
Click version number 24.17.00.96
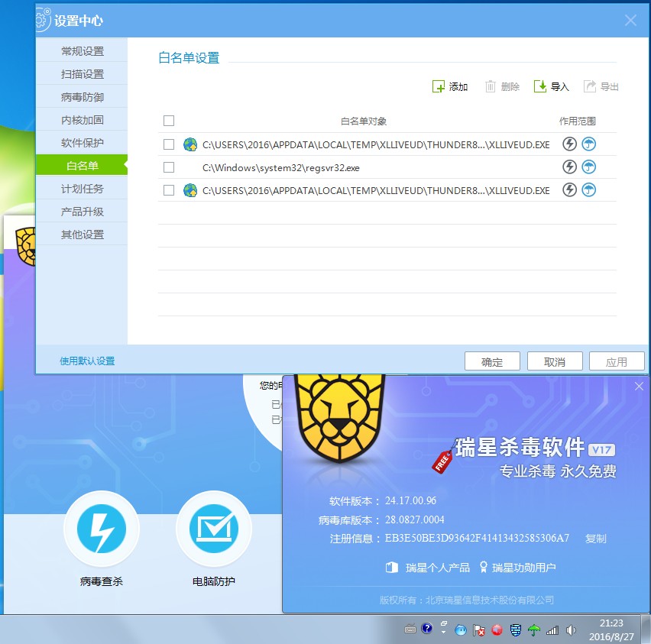410,500
